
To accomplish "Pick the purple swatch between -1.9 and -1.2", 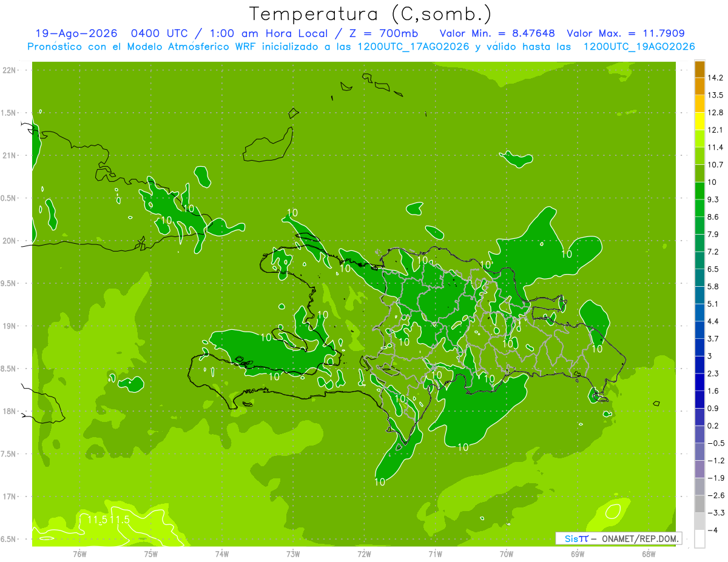I will point(699,469).
